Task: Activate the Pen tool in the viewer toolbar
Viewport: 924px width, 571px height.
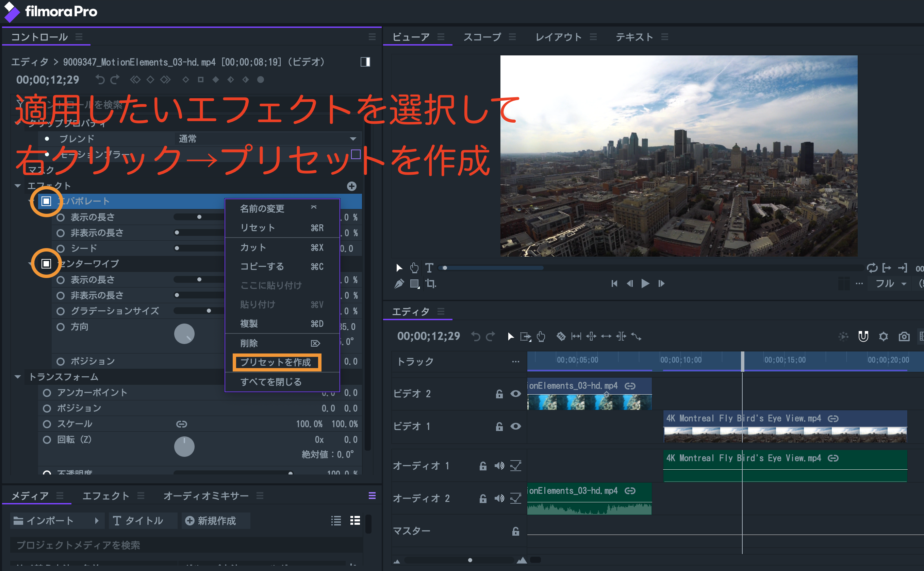Action: (x=399, y=283)
